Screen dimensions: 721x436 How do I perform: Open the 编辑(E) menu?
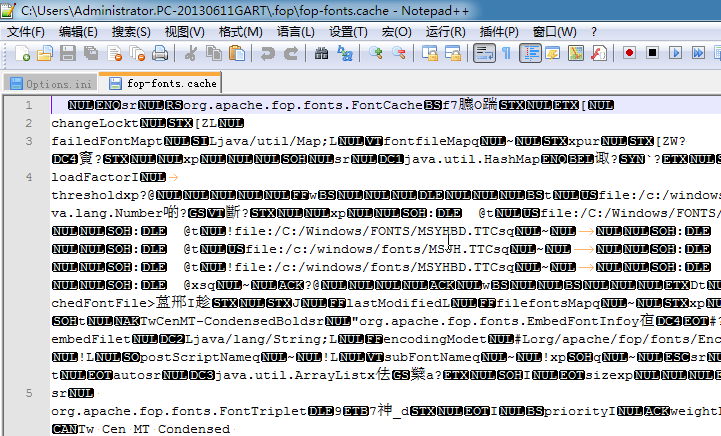78,32
